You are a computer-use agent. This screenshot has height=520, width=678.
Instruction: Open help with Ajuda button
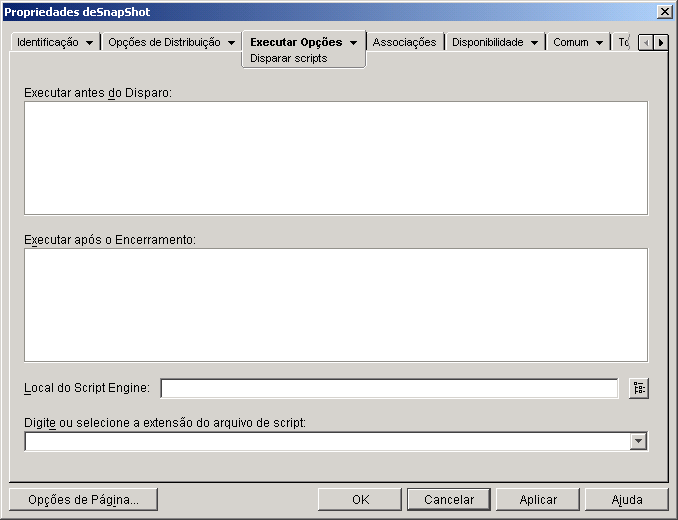pyautogui.click(x=627, y=500)
